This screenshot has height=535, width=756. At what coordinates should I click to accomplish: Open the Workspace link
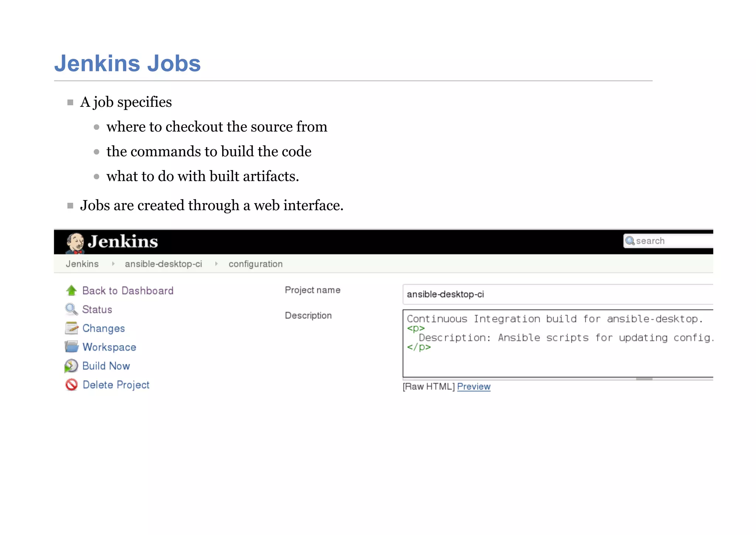click(109, 347)
